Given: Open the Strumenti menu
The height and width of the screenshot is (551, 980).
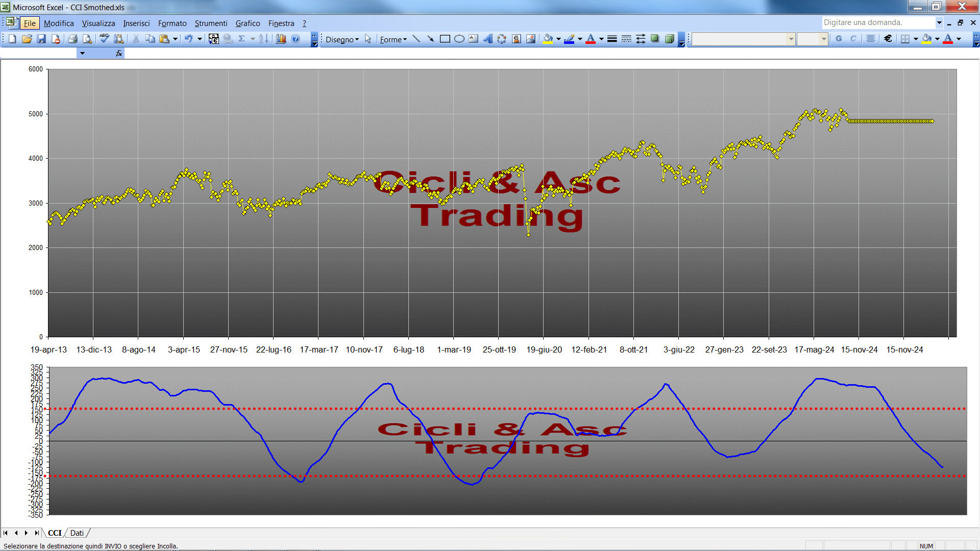Looking at the screenshot, I should click(211, 23).
